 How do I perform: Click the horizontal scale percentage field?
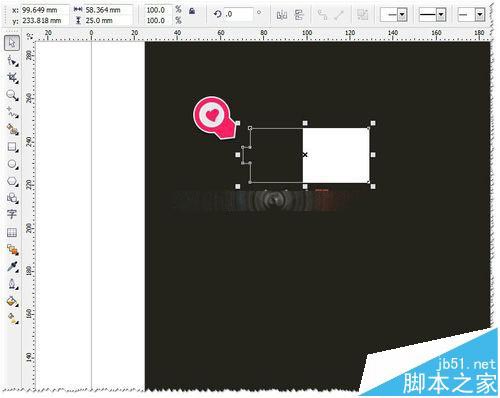pyautogui.click(x=158, y=10)
